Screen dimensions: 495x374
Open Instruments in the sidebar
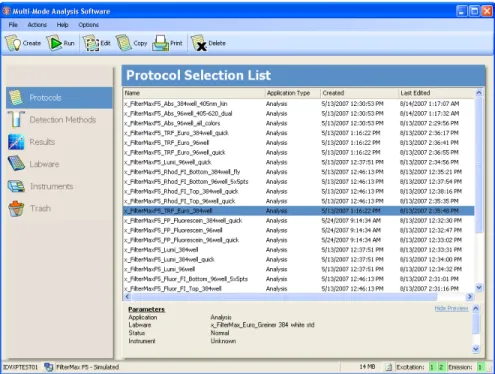pos(59,186)
